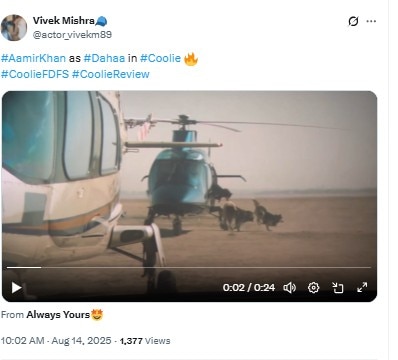Image resolution: width=398 pixels, height=360 pixels.
Task: Expand video to fullscreen
Action: 362,287
